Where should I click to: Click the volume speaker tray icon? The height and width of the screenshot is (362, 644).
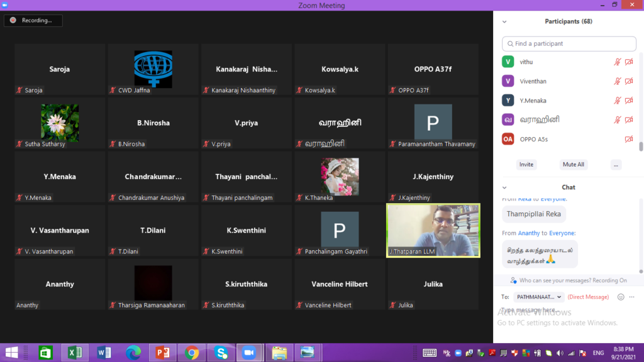[x=560, y=353]
